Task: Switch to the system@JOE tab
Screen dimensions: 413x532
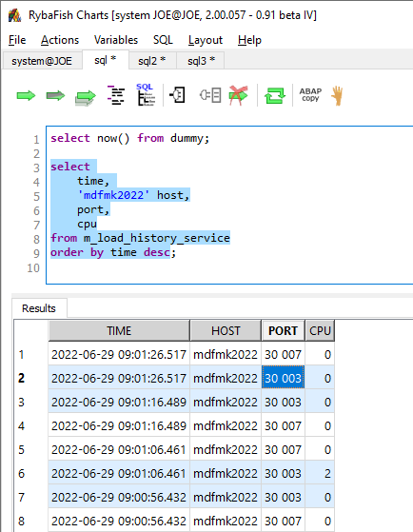Action: pos(42,61)
